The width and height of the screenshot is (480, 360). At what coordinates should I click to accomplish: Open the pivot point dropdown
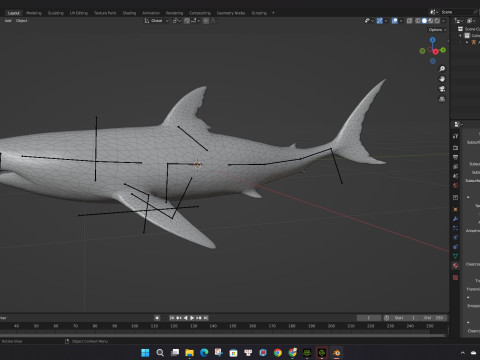[176, 21]
